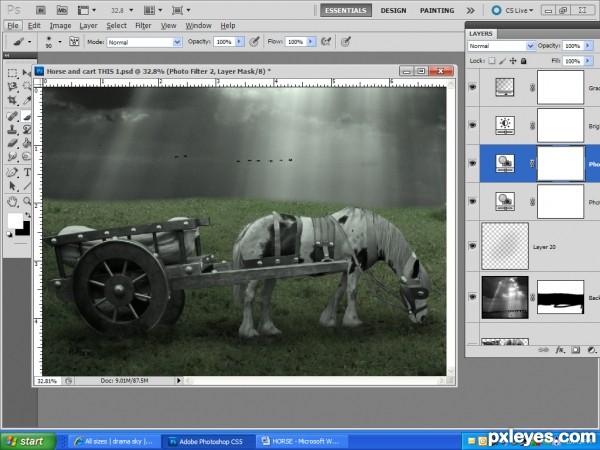Screen dimensions: 600x450
Task: Launch Bridge from the Br icon
Action: point(41,10)
